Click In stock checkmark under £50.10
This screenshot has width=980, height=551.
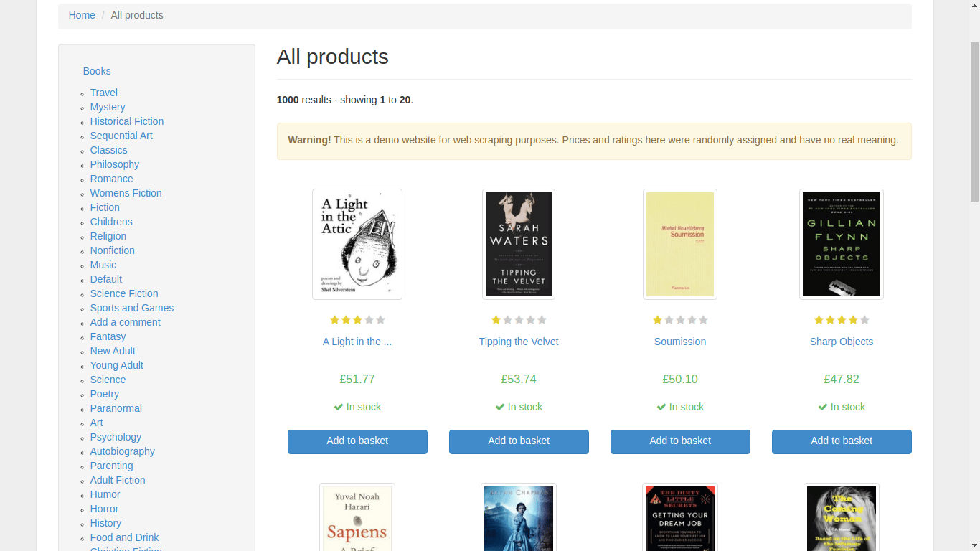[x=661, y=407]
